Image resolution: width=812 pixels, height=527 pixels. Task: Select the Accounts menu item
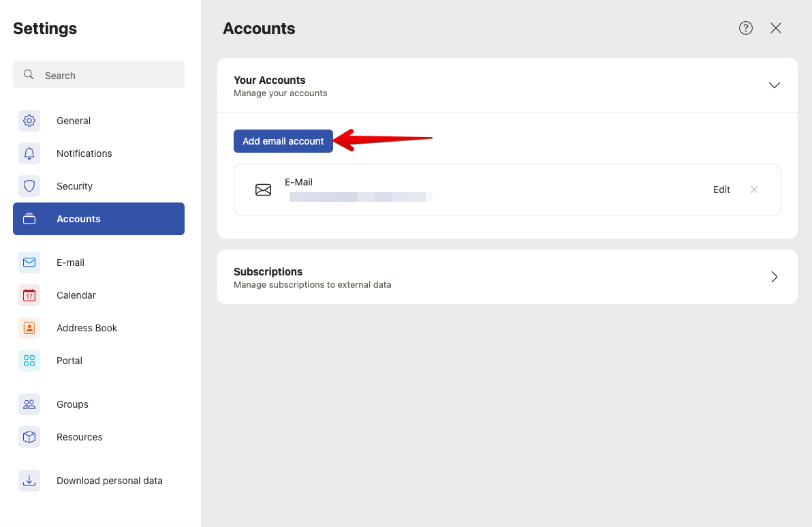click(99, 219)
